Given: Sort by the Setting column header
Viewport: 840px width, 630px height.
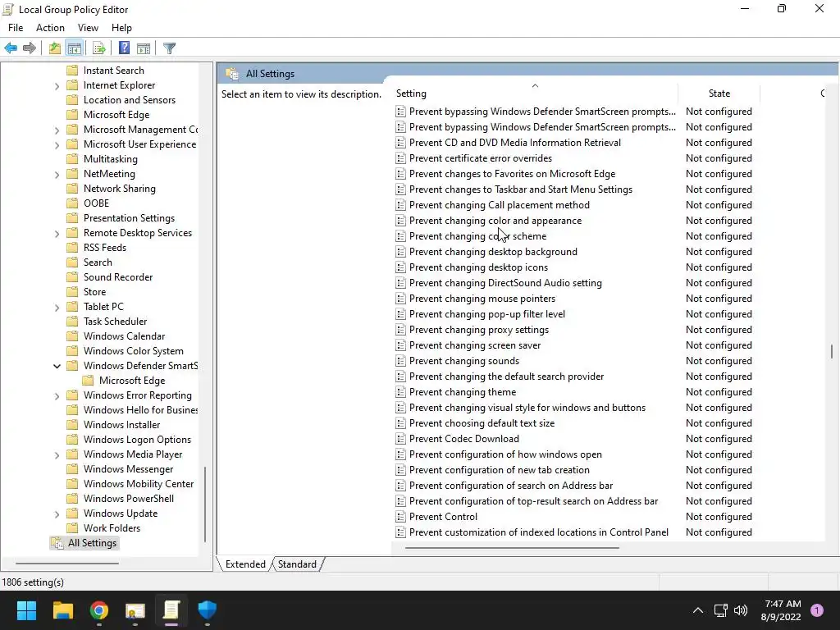Looking at the screenshot, I should [535, 94].
